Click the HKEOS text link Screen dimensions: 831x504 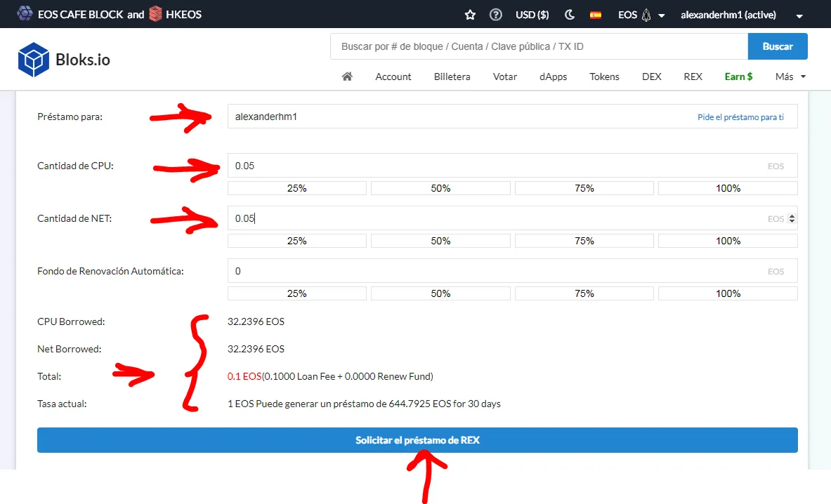tap(183, 14)
